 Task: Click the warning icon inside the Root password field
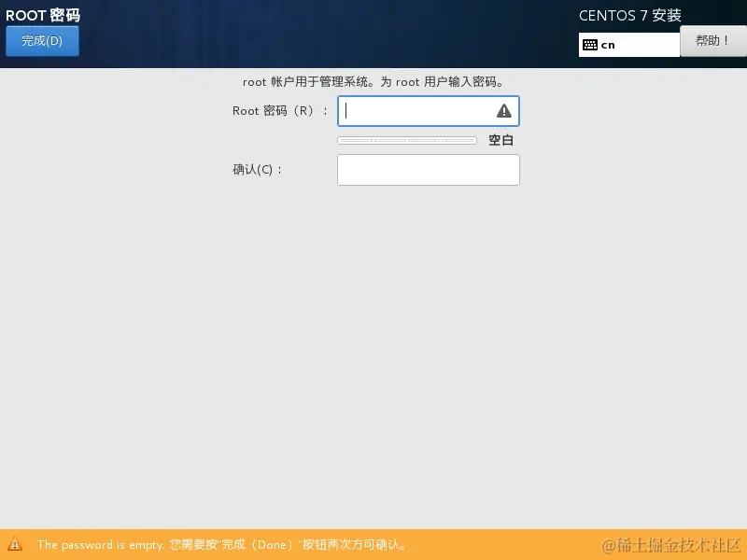pos(503,111)
